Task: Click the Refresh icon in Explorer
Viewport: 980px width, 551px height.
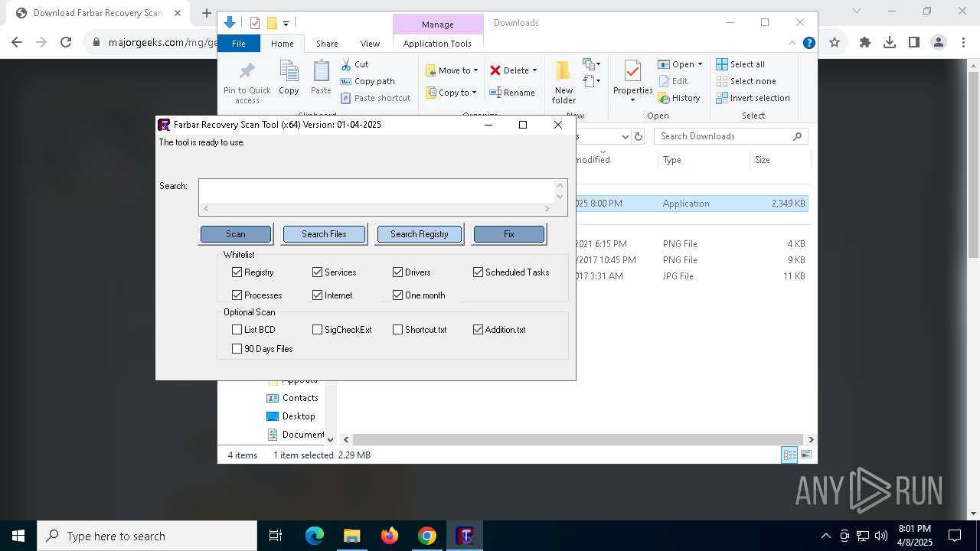Action: click(x=639, y=136)
